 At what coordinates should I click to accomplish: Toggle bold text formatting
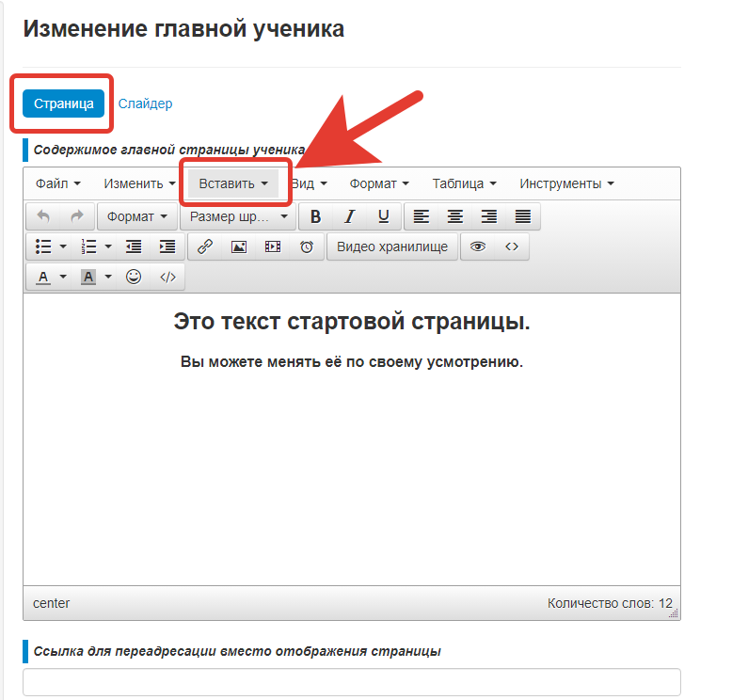click(315, 216)
